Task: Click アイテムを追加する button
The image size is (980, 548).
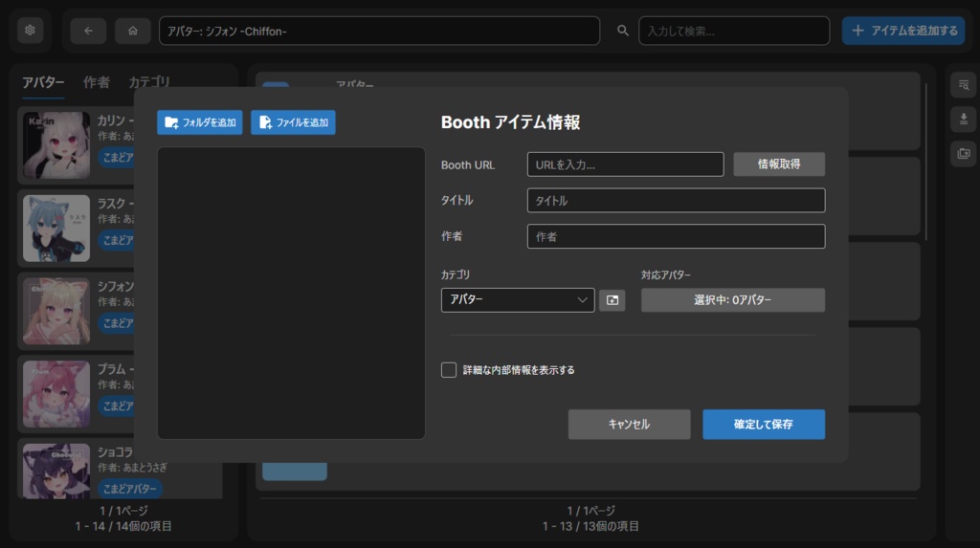Action: tap(903, 31)
